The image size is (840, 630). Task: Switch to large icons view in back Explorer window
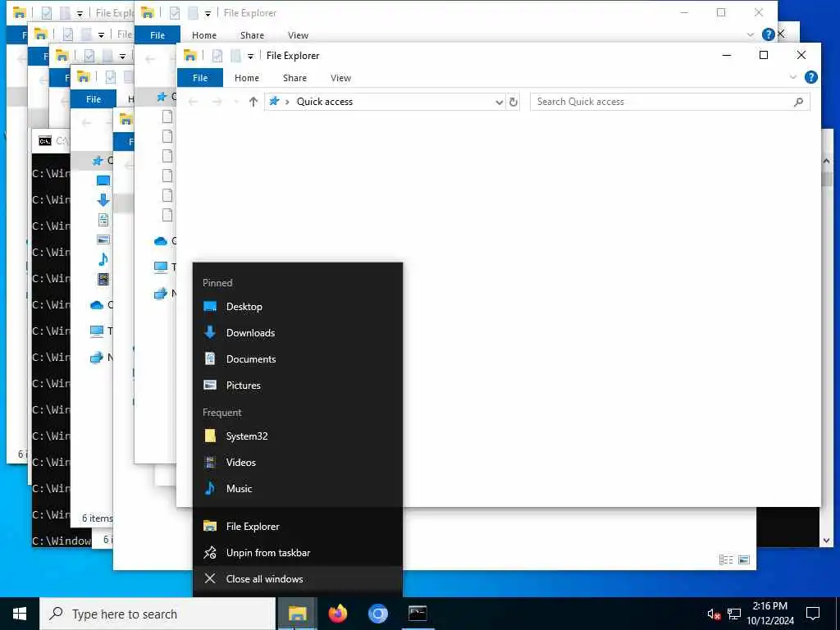coord(743,559)
